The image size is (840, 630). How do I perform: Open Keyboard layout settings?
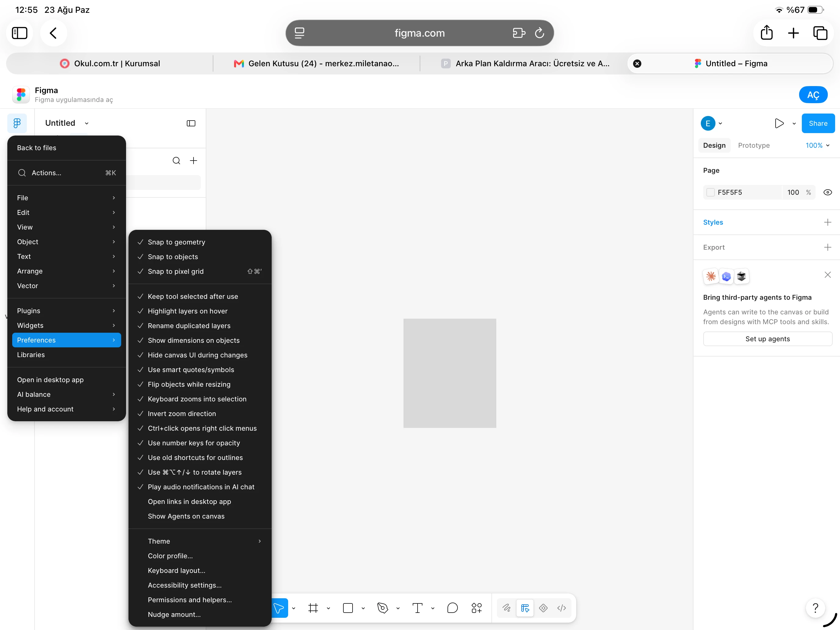(x=200, y=571)
